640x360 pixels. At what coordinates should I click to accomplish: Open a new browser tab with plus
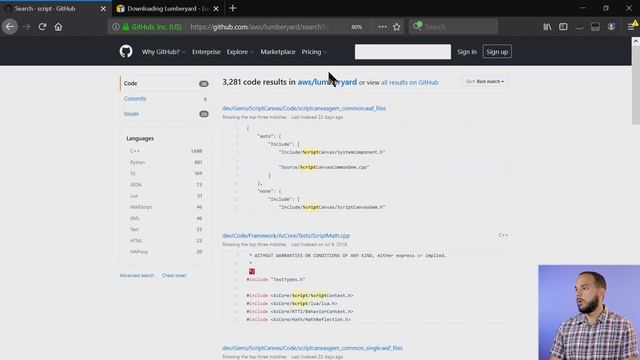point(233,8)
